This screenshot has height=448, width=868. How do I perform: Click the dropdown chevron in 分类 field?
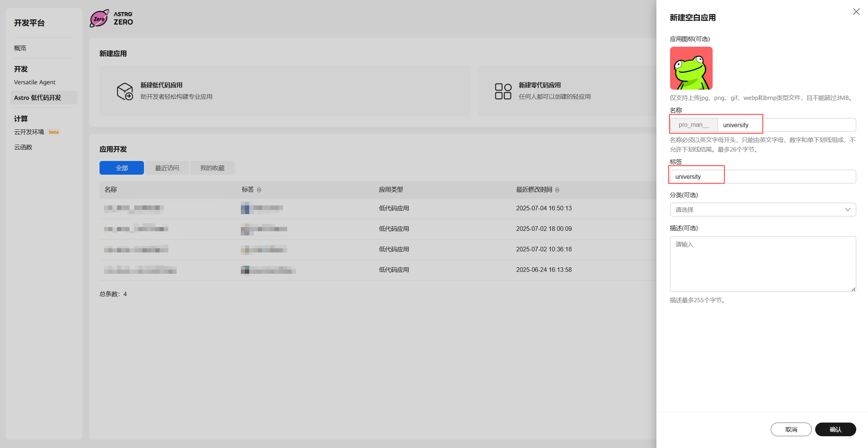[x=847, y=210]
